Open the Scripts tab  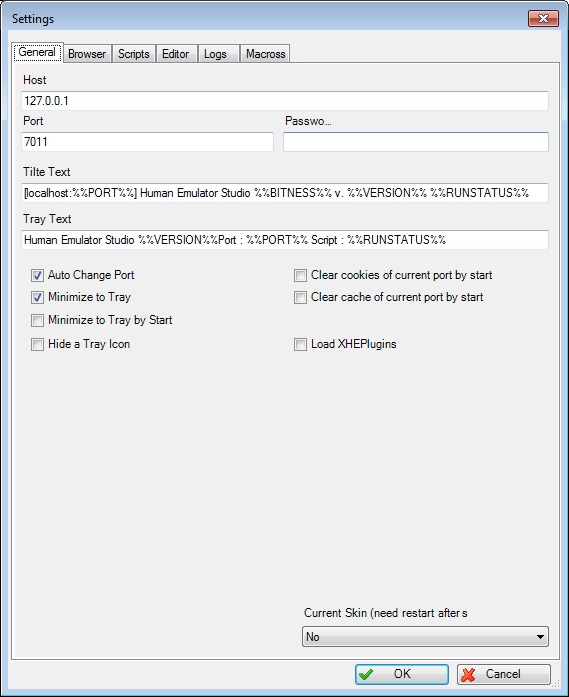(133, 54)
